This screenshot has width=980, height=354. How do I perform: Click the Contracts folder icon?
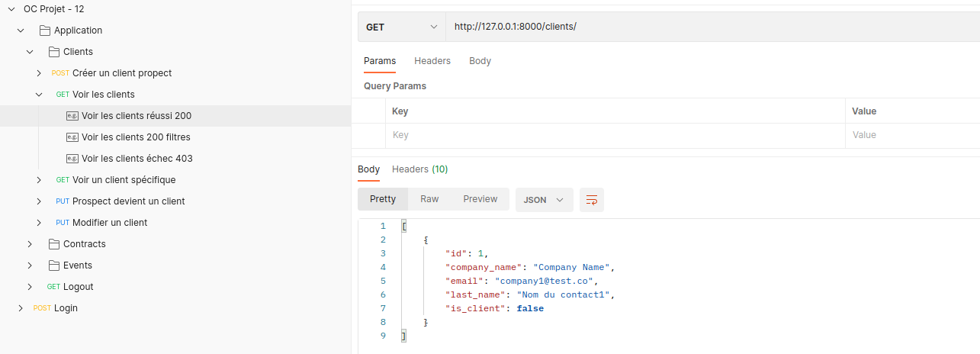[x=54, y=244]
